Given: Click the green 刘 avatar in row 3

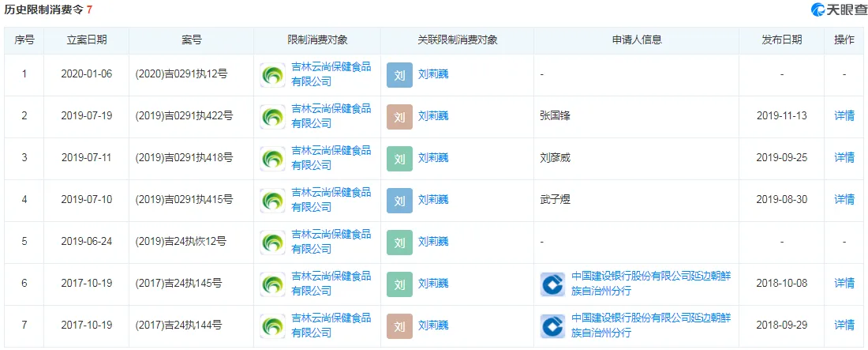Looking at the screenshot, I should [400, 159].
